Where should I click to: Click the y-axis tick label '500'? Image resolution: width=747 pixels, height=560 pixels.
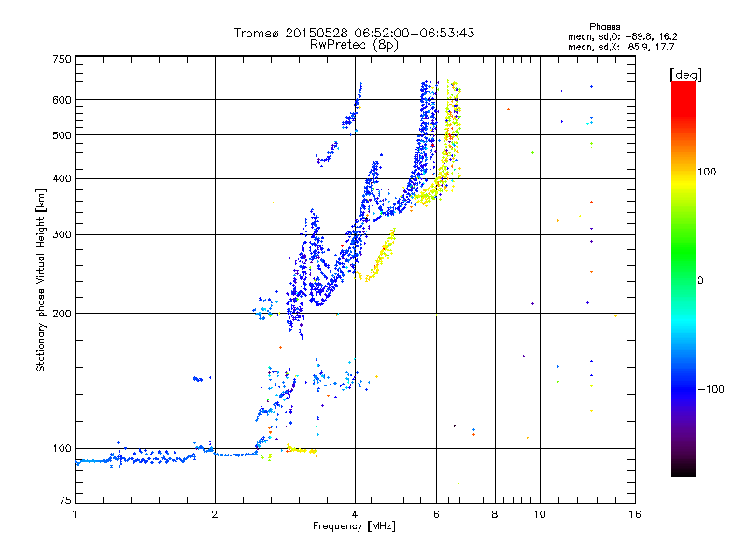62,135
